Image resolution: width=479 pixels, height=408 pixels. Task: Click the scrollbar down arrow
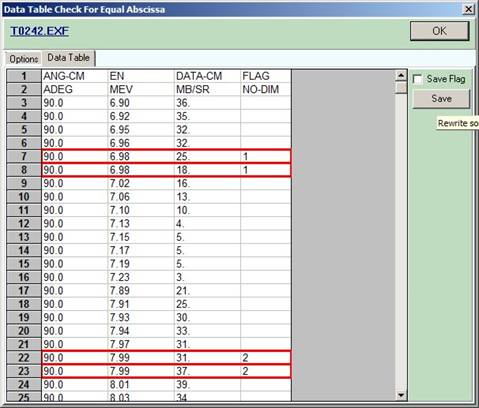pos(401,395)
